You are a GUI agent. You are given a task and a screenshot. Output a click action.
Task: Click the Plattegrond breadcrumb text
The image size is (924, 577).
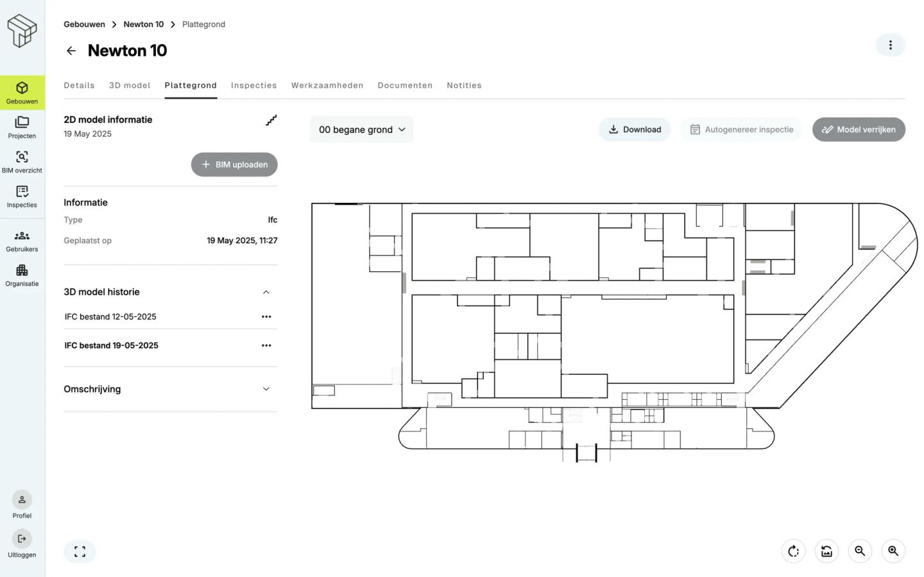point(203,24)
